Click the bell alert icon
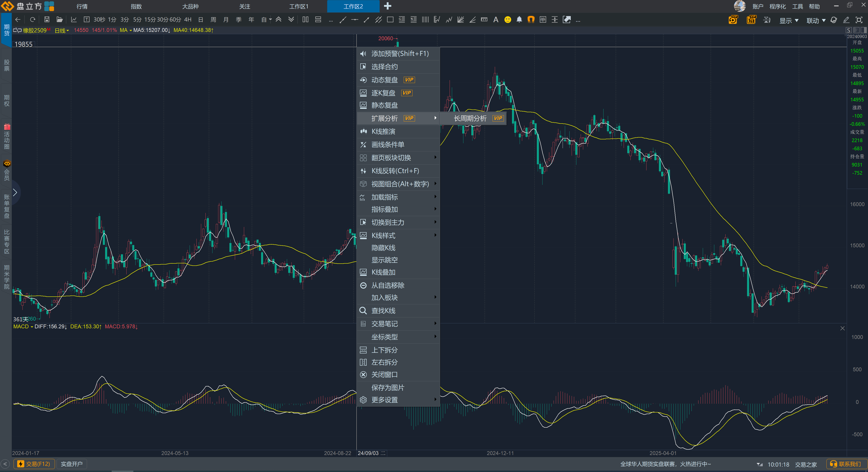The width and height of the screenshot is (868, 472). pos(519,19)
